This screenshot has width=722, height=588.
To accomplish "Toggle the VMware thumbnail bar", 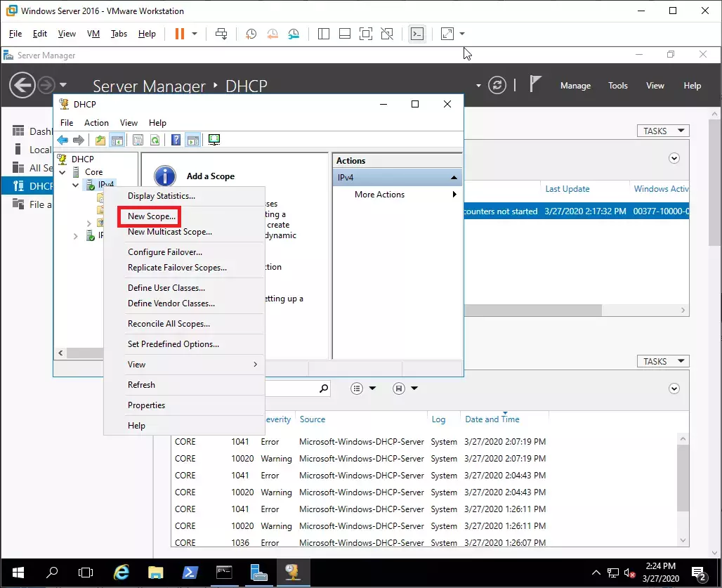I will [x=345, y=34].
